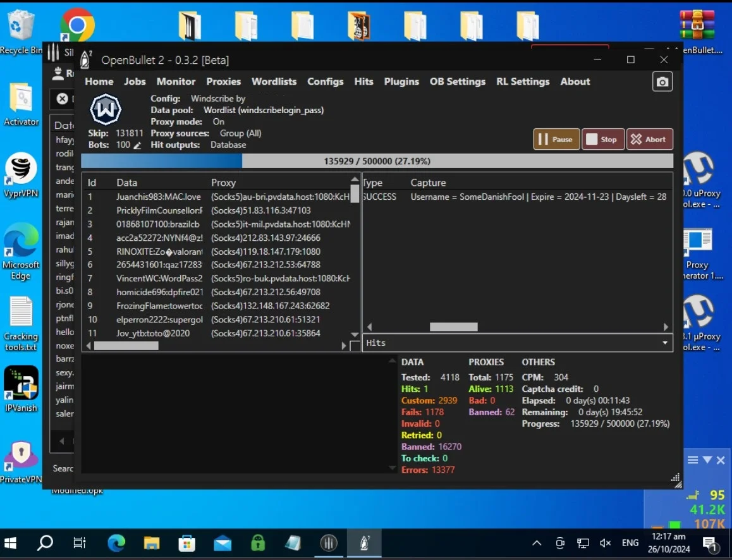
Task: Click the muted volume tray icon
Action: coord(606,543)
